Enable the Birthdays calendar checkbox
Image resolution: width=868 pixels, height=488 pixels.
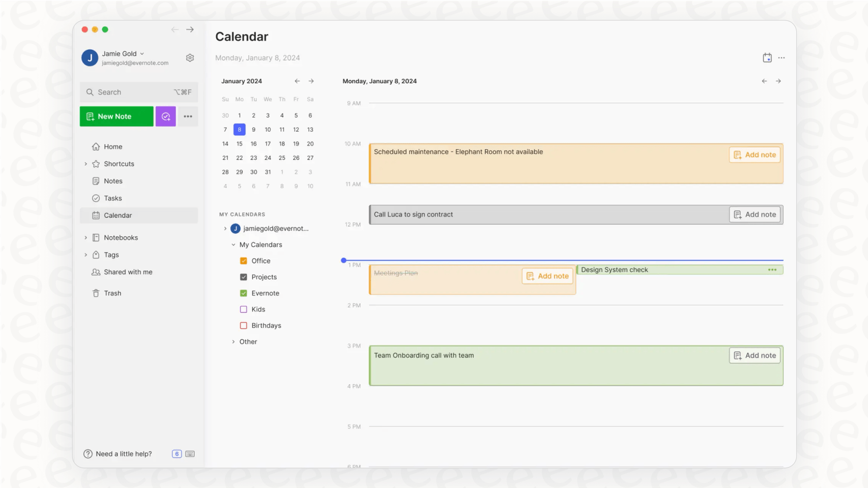pos(243,325)
